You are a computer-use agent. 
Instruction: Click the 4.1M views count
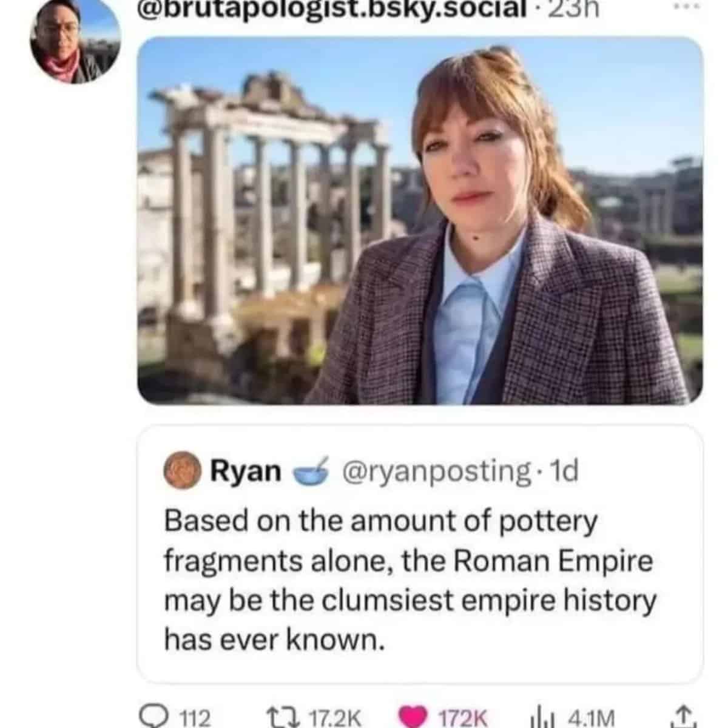click(591, 718)
